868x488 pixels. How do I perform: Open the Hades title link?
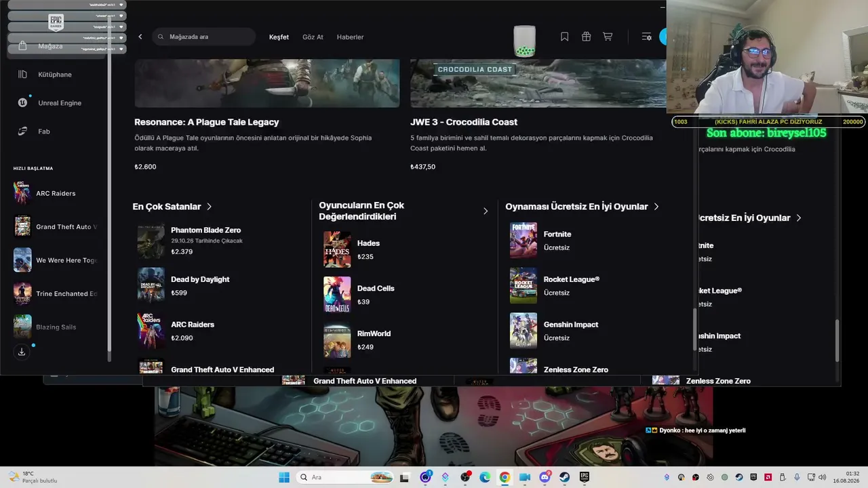point(368,243)
